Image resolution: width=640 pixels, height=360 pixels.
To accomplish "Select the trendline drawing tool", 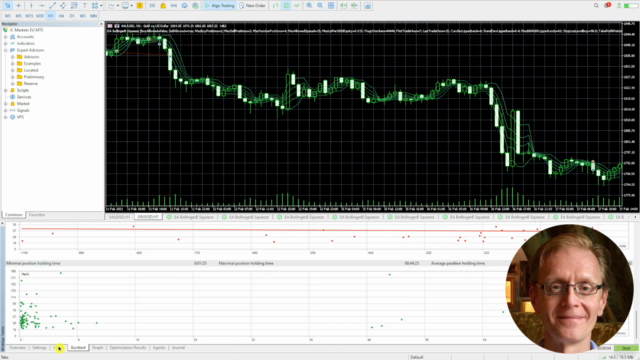I will click(52, 6).
